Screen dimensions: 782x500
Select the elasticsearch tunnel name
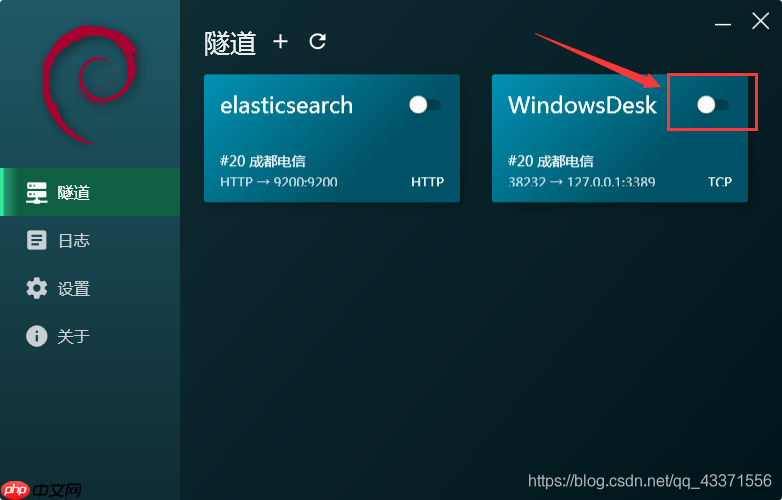coord(286,105)
